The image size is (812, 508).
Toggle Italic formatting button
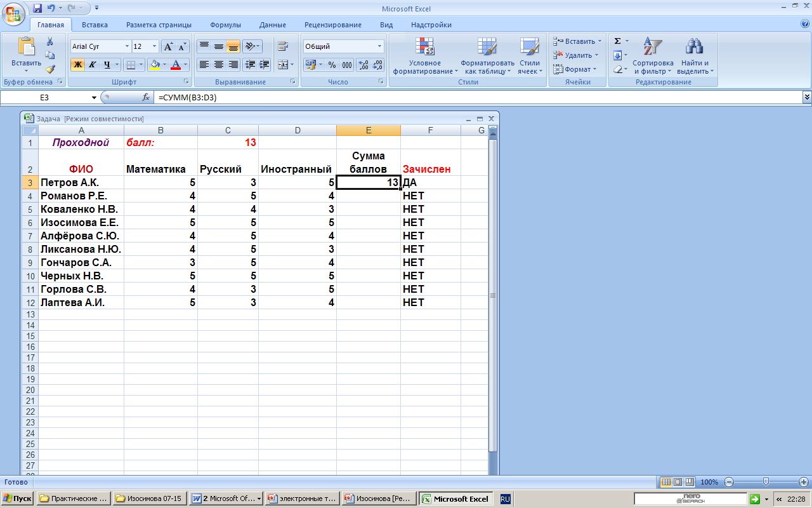(x=93, y=65)
